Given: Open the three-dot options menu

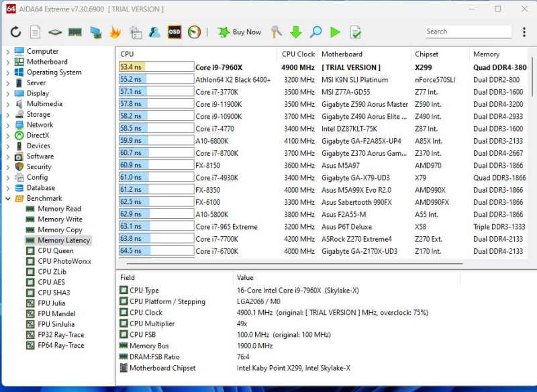Looking at the screenshot, I should click(x=524, y=32).
